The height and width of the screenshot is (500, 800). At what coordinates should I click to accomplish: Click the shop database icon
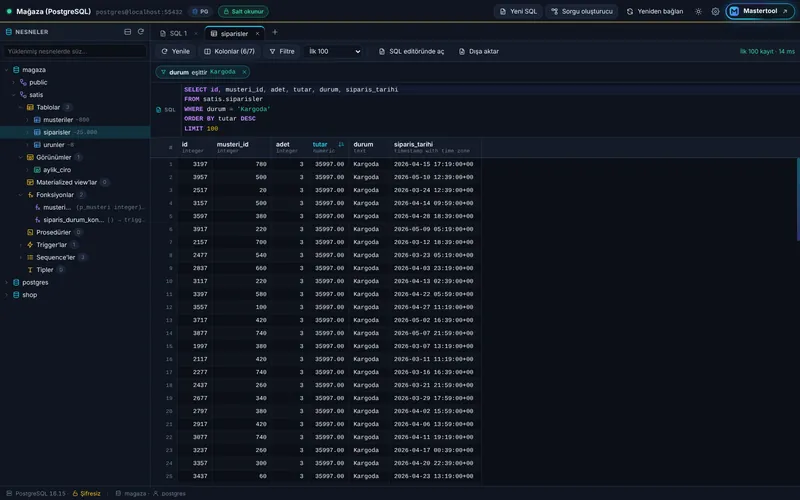pyautogui.click(x=16, y=295)
